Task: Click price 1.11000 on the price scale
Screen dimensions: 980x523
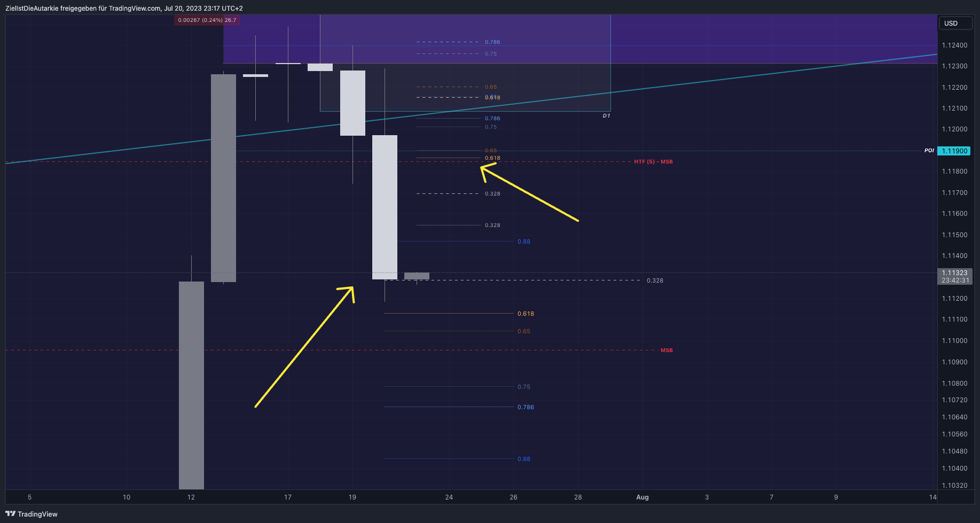Action: [954, 341]
